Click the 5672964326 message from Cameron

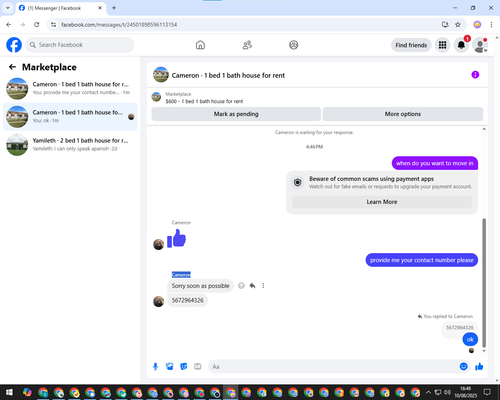point(187,300)
